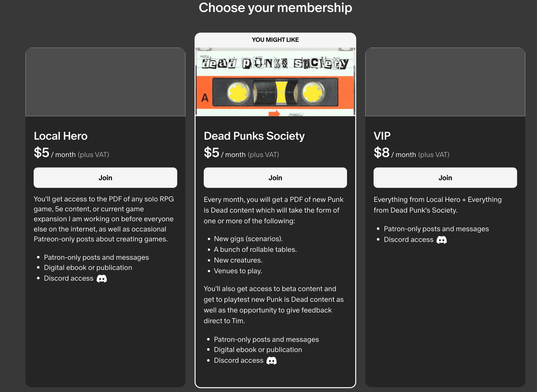Click the 'YOU MIGHT LIKE' banner

point(275,40)
